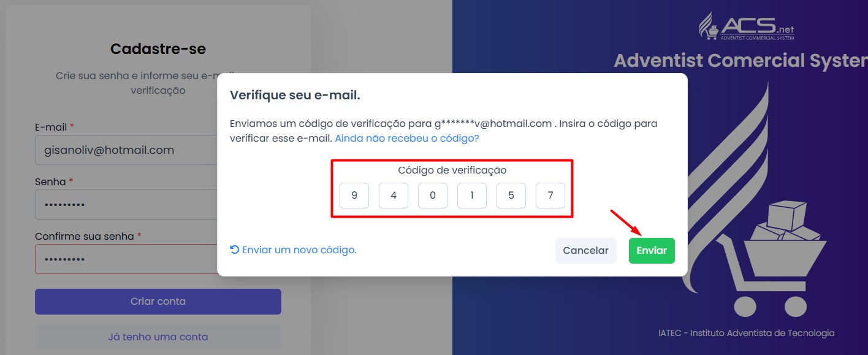Focus the last code box containing 7
This screenshot has height=355, width=868.
(x=550, y=196)
